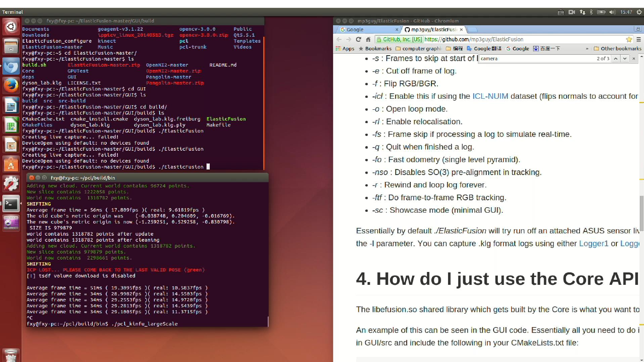Open LibreOffice Calc from launcher
Screen dimensions: 644x362
point(11,125)
